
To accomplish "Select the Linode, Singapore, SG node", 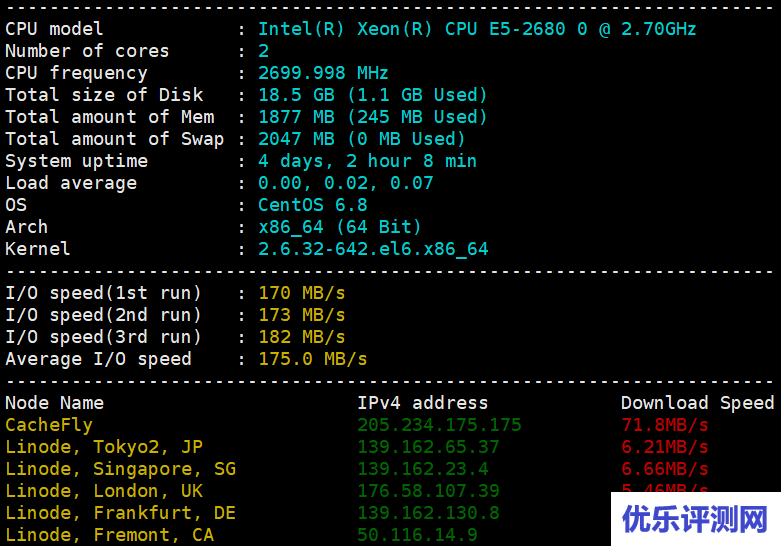I will (x=120, y=469).
